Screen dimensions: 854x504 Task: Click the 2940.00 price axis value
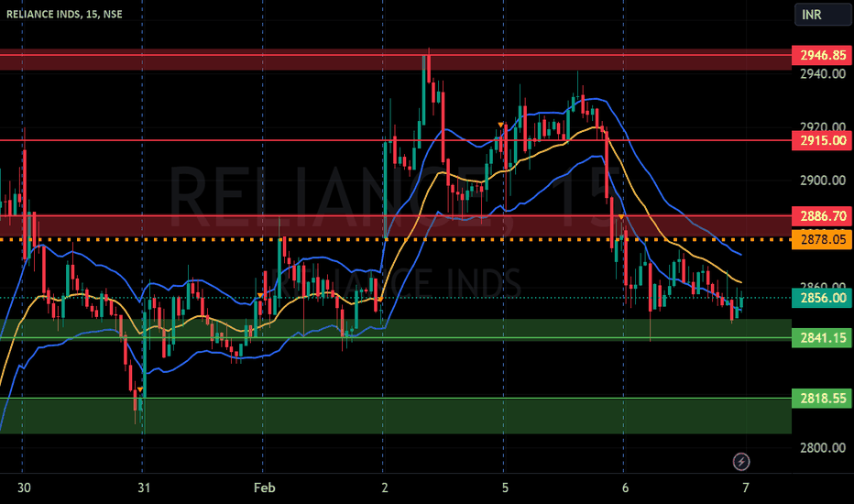click(x=823, y=74)
